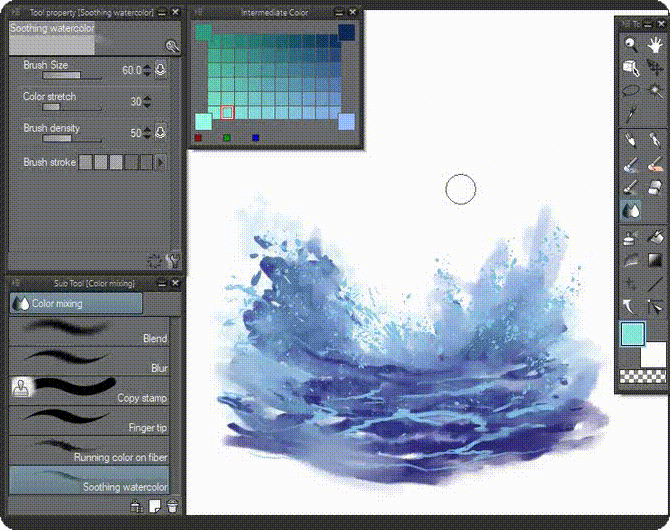Select the Object operation cube tool
This screenshot has width=670, height=530.
[x=631, y=68]
